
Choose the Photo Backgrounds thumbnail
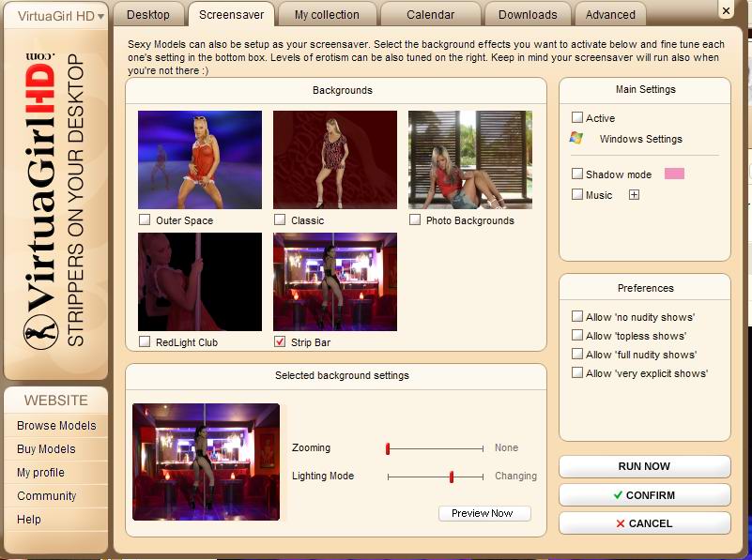[x=470, y=160]
